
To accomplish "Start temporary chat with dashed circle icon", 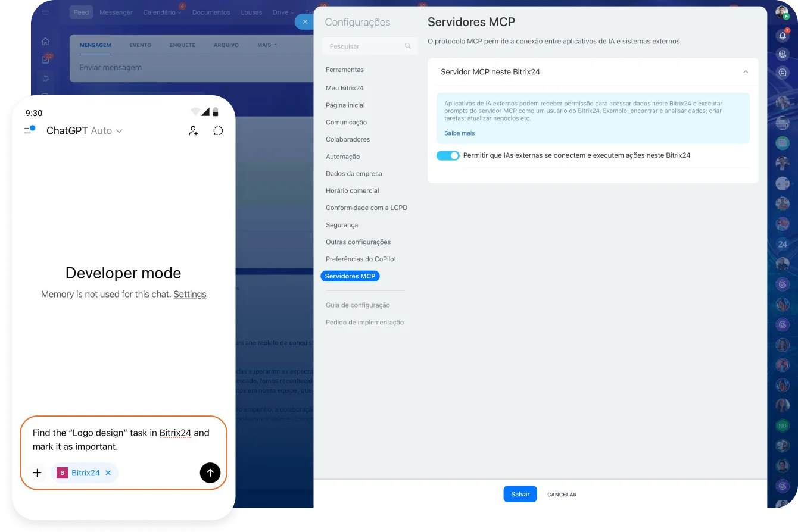I will (x=218, y=131).
